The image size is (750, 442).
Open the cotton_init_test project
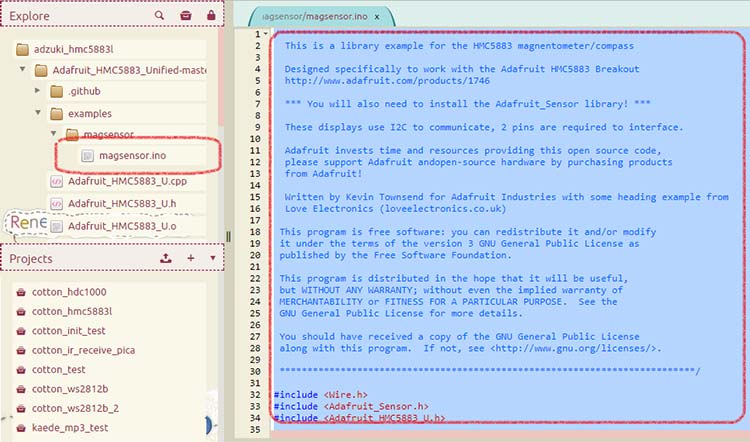[68, 331]
